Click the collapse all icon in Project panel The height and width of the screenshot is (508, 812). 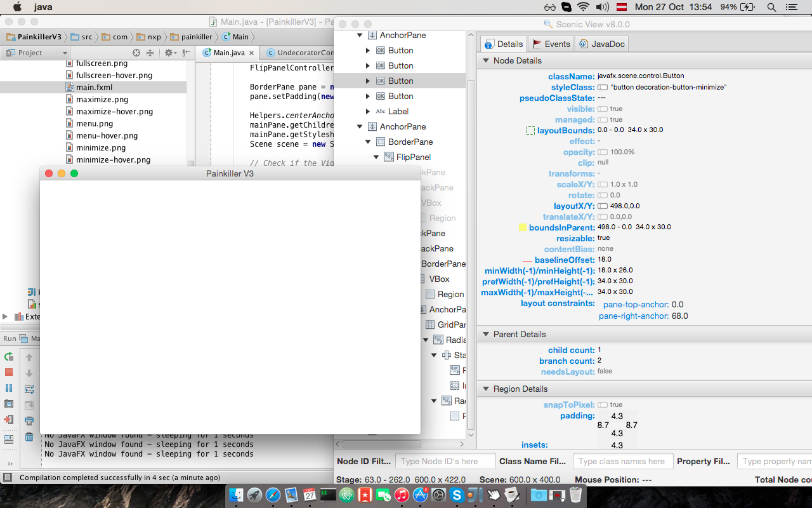click(x=150, y=53)
